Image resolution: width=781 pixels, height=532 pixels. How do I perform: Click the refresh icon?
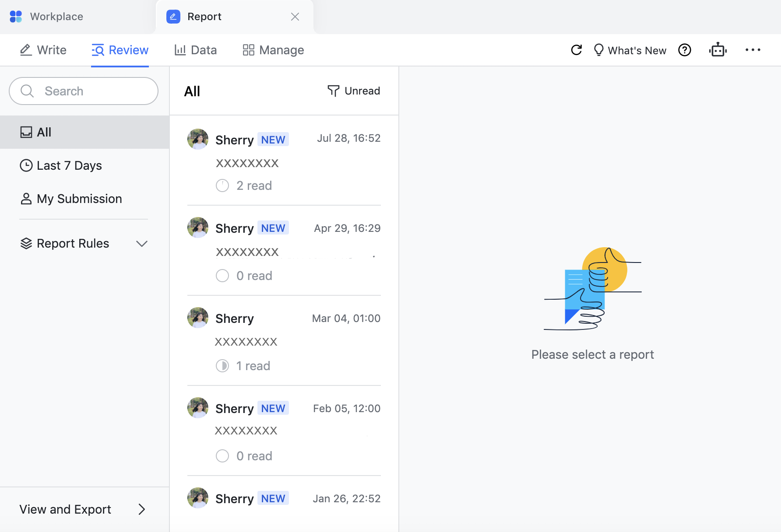(577, 50)
